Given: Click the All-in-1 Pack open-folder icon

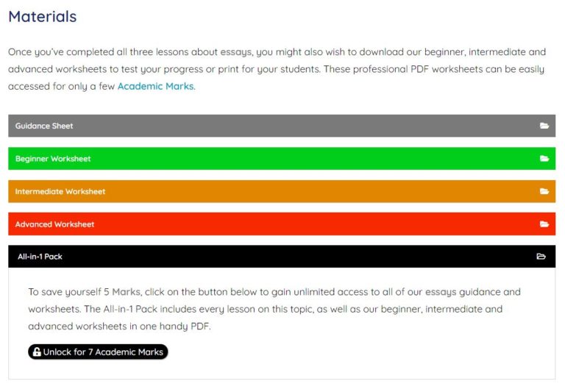Looking at the screenshot, I should [x=541, y=257].
